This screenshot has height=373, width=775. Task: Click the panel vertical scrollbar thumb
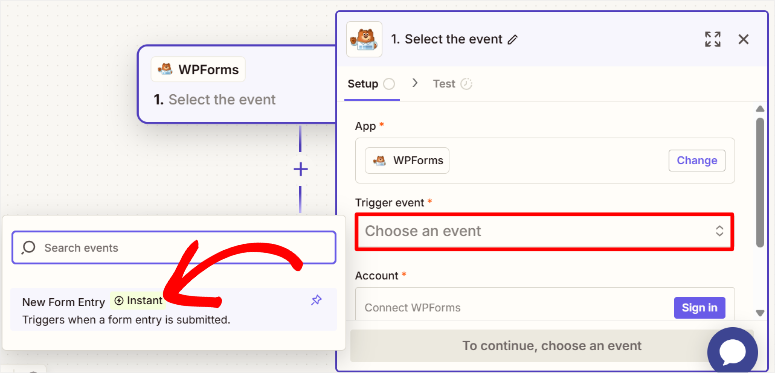(760, 182)
